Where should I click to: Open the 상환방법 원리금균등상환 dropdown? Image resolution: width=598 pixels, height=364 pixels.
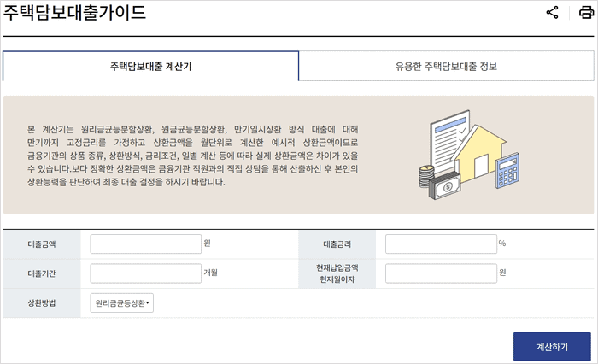pos(121,303)
